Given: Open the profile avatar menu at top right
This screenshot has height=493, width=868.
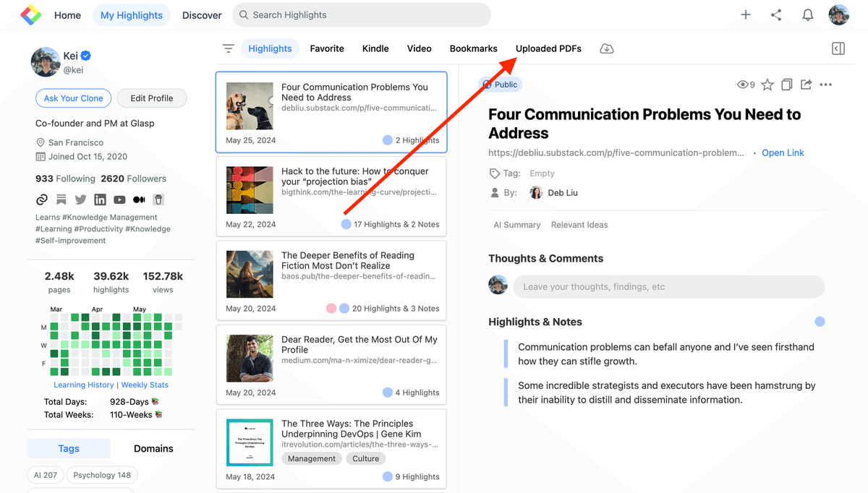Looking at the screenshot, I should (x=839, y=14).
